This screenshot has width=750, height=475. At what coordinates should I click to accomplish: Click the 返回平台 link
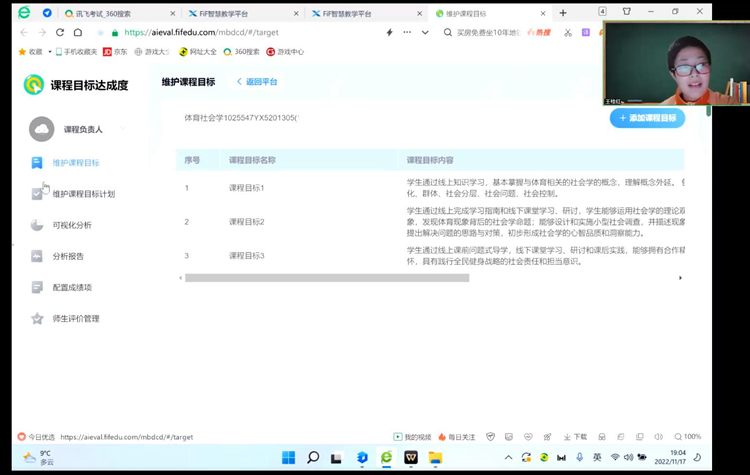click(258, 82)
